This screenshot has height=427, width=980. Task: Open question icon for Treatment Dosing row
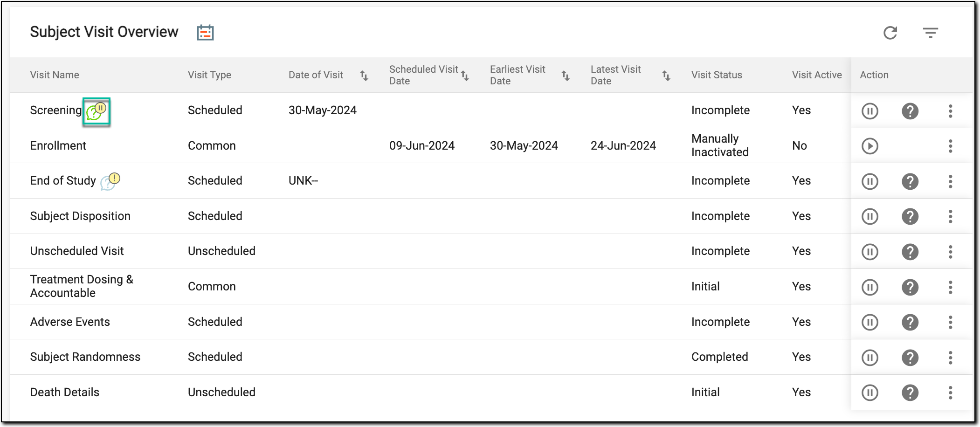tap(910, 287)
